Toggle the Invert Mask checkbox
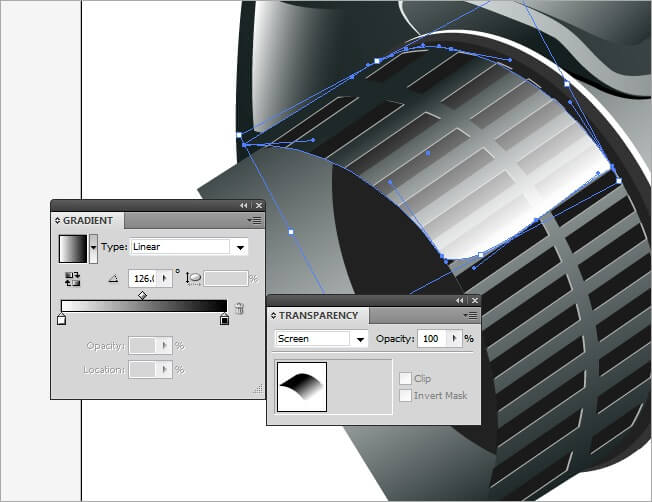 pyautogui.click(x=405, y=396)
